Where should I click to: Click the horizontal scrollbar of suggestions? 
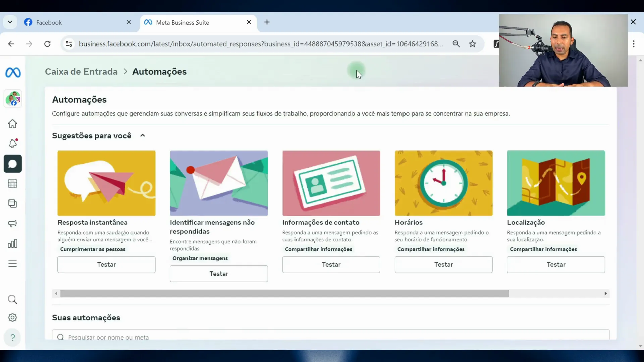[x=284, y=294]
